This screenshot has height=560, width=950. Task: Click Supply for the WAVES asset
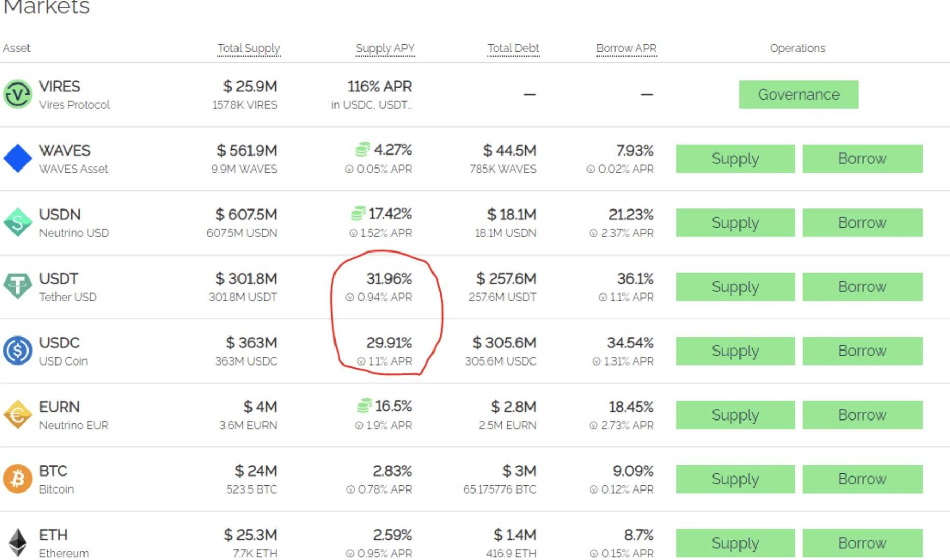735,159
